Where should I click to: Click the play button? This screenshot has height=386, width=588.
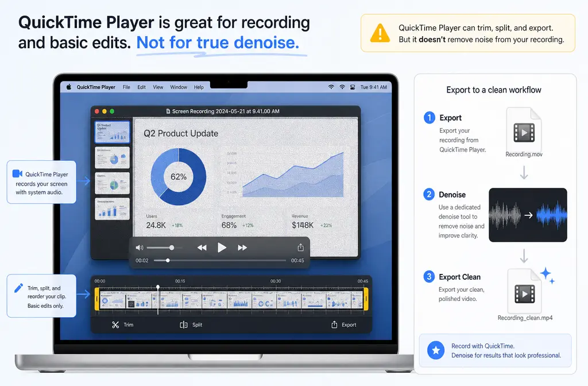click(222, 248)
